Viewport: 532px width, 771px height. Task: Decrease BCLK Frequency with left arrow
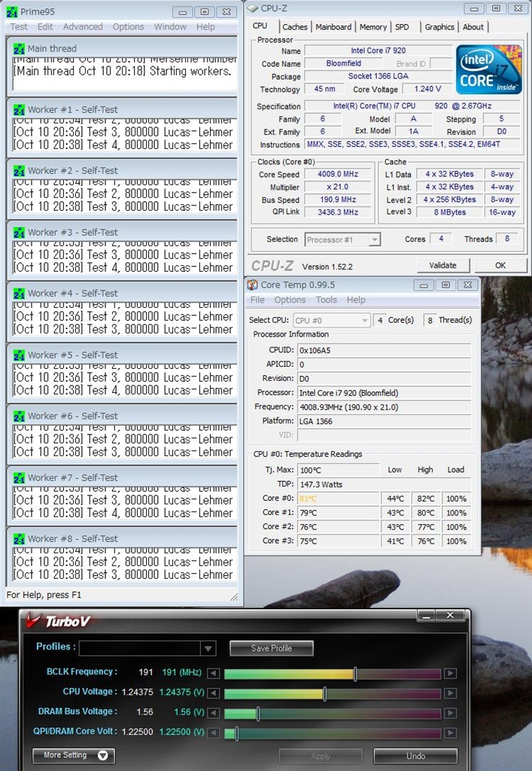coord(213,673)
